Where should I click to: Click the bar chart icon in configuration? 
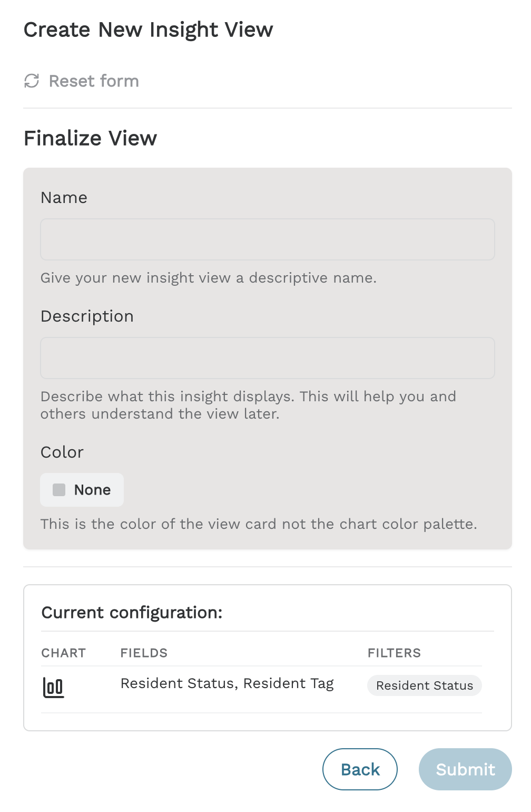pos(53,688)
